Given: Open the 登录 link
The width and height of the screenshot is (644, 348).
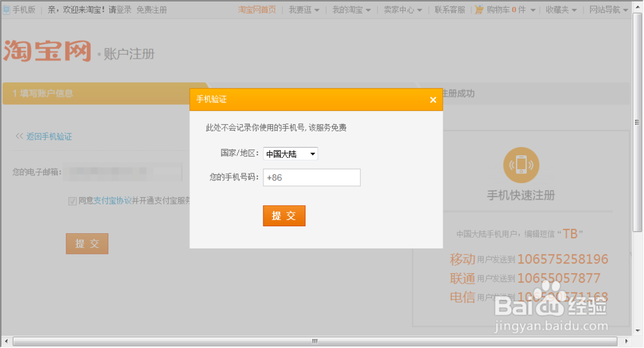Looking at the screenshot, I should [124, 10].
